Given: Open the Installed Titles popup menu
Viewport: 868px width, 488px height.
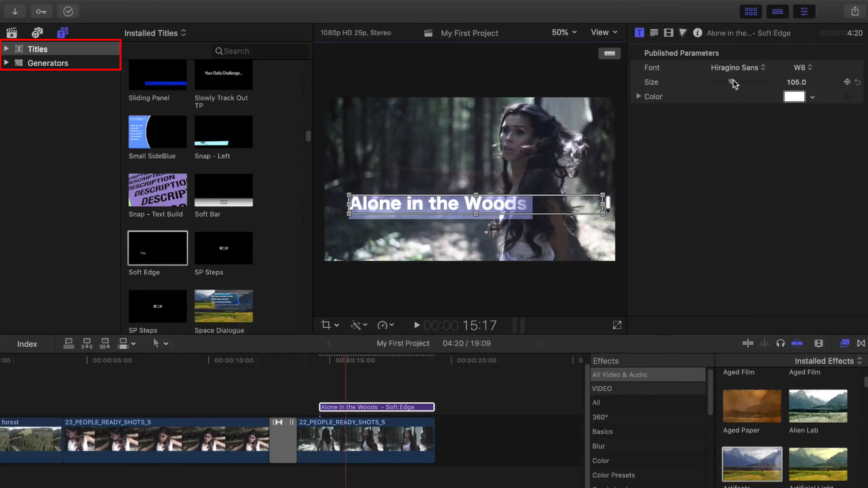Looking at the screenshot, I should pos(155,33).
